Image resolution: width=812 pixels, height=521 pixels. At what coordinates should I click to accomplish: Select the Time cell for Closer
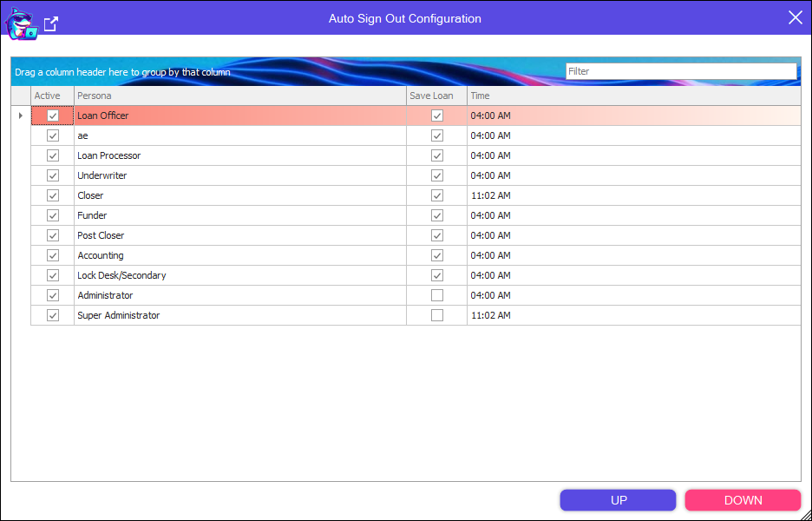[491, 195]
